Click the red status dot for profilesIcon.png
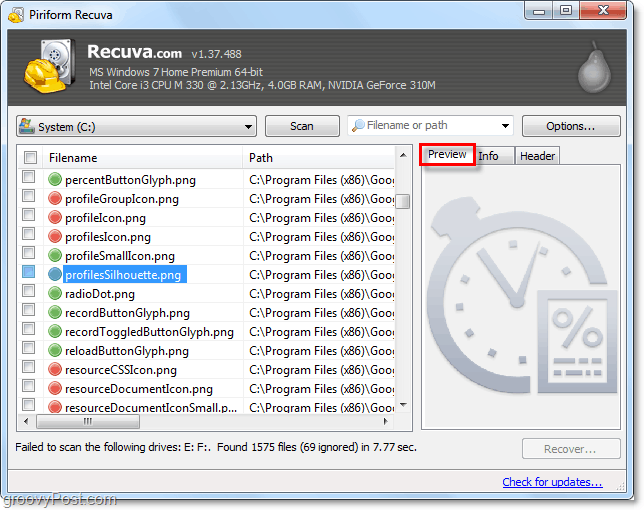 (x=55, y=237)
